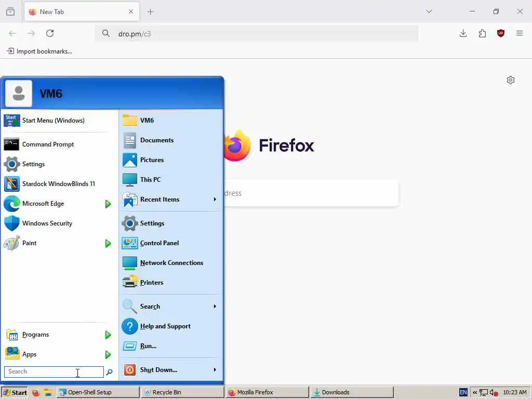Click Firefox new tab page search box

point(311,193)
